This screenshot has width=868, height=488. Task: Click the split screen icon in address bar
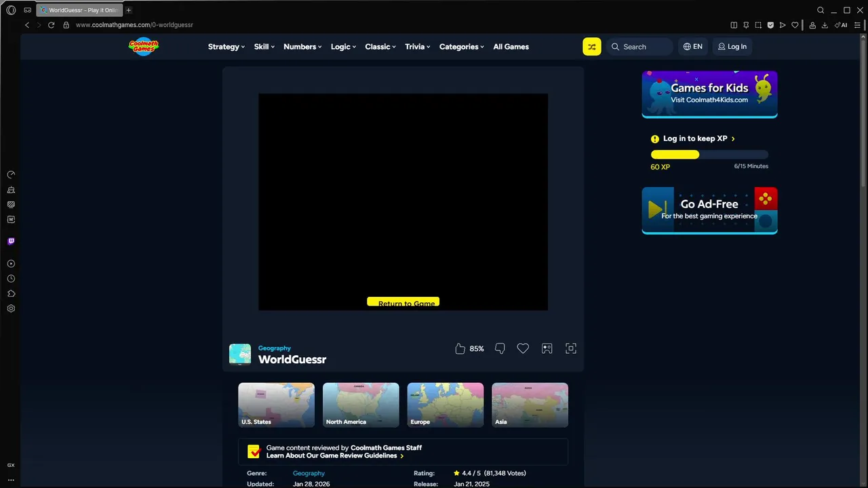[734, 25]
